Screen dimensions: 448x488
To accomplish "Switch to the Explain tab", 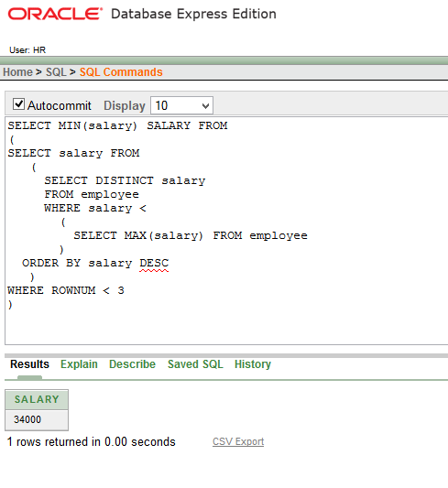I will 79,364.
